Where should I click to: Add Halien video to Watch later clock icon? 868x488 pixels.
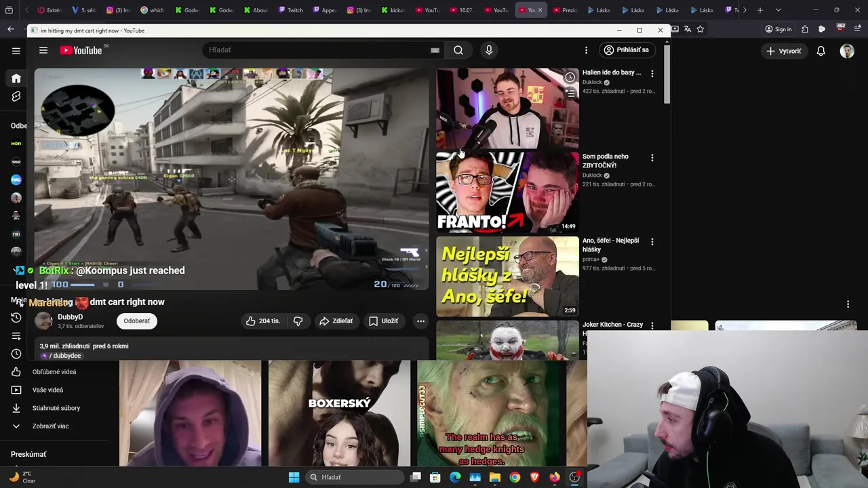click(570, 77)
